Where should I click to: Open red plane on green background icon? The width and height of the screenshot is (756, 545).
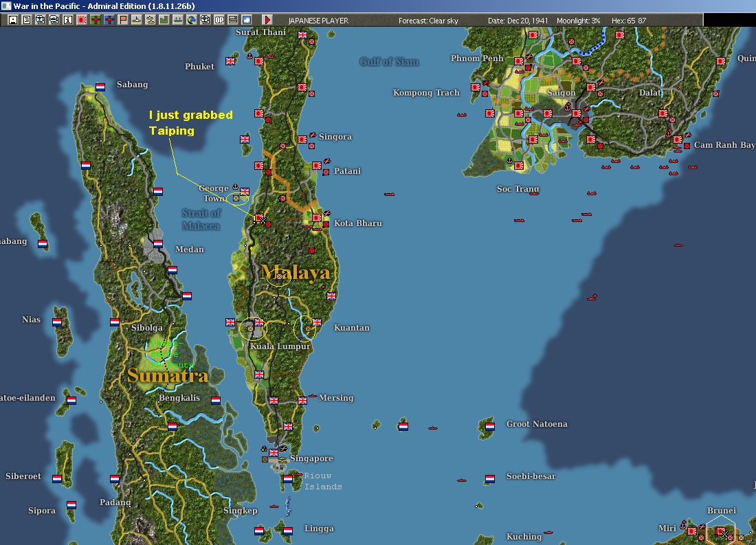coord(96,20)
